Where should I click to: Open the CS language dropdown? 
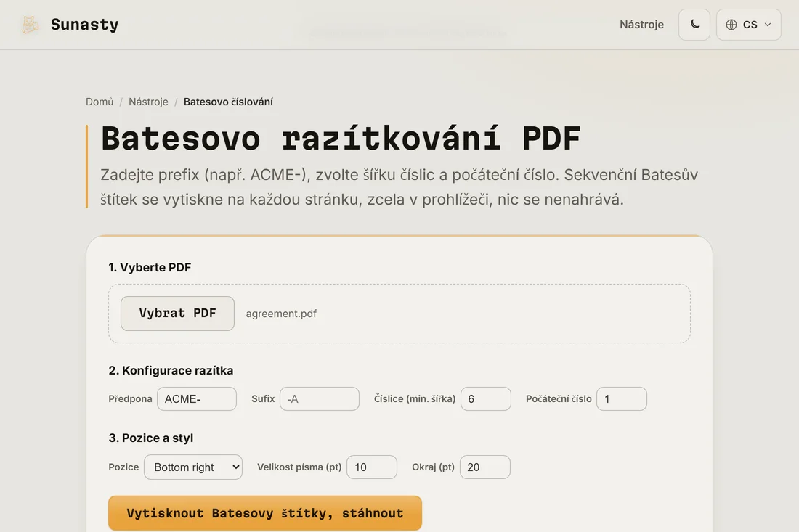tap(748, 25)
